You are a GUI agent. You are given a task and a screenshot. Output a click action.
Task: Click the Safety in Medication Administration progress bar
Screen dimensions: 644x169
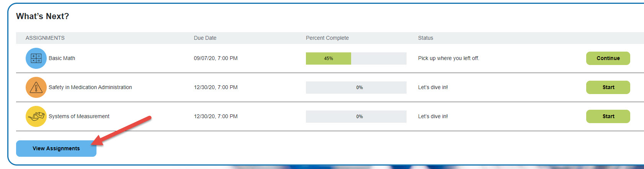coord(356,87)
